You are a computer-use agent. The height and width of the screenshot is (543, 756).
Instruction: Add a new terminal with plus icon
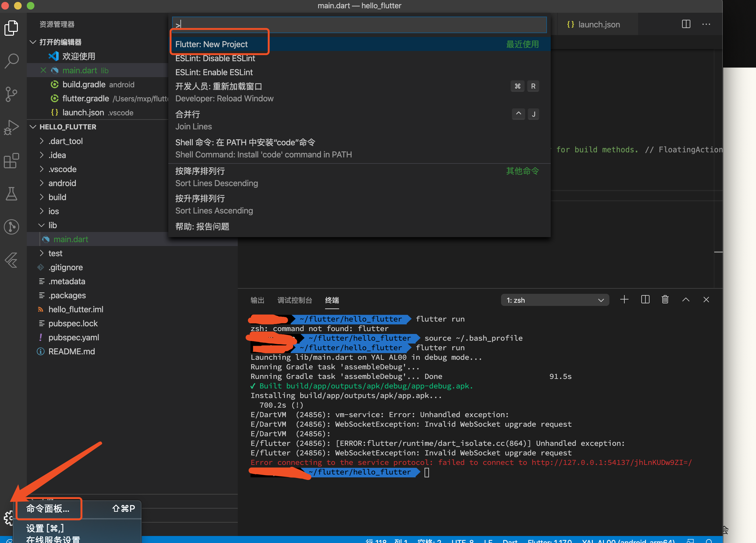[x=624, y=300]
